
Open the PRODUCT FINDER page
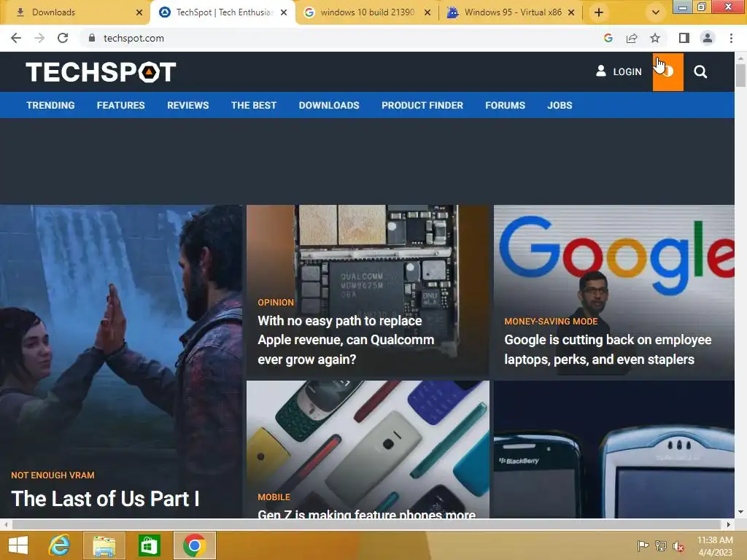click(x=422, y=105)
